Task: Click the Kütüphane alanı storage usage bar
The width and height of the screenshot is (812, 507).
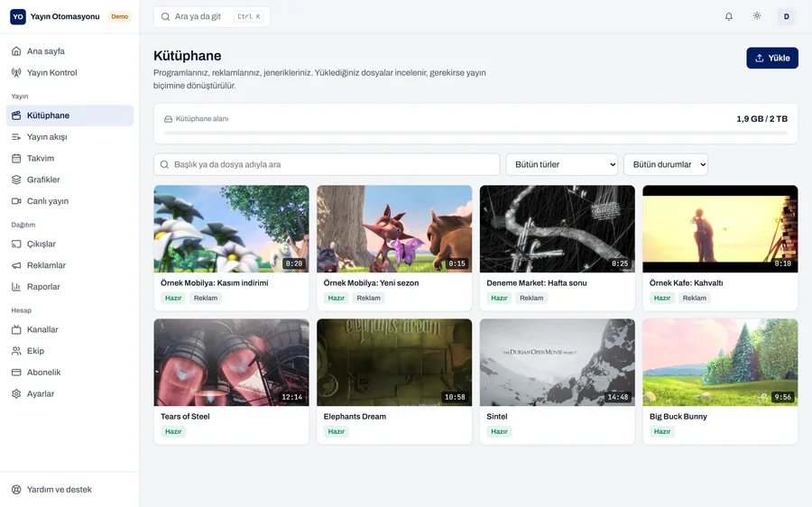Action: click(475, 134)
